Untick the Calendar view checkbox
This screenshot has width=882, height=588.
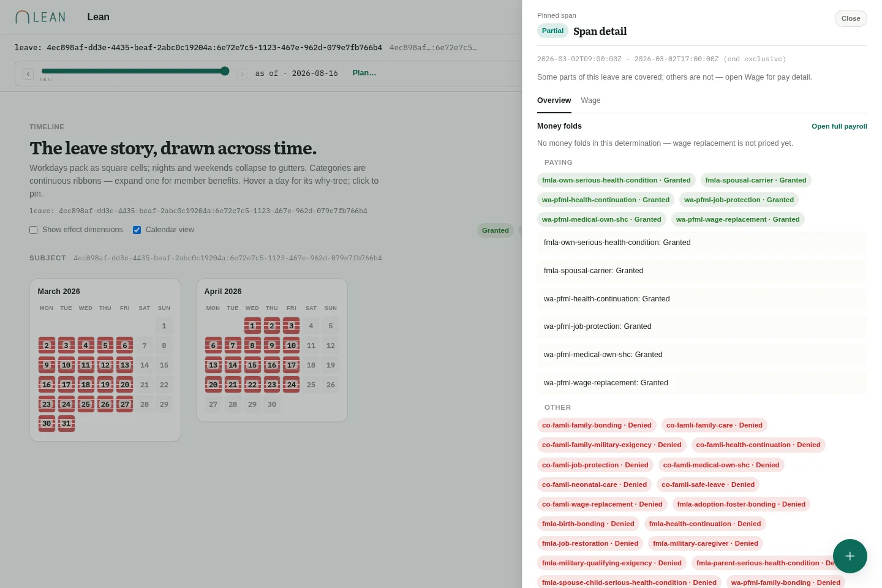click(x=137, y=230)
